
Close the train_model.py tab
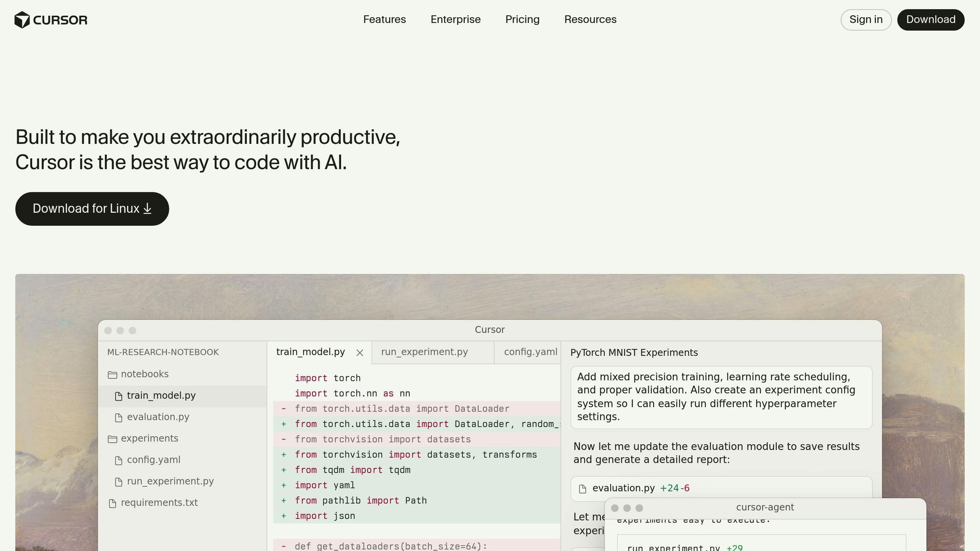pos(360,353)
